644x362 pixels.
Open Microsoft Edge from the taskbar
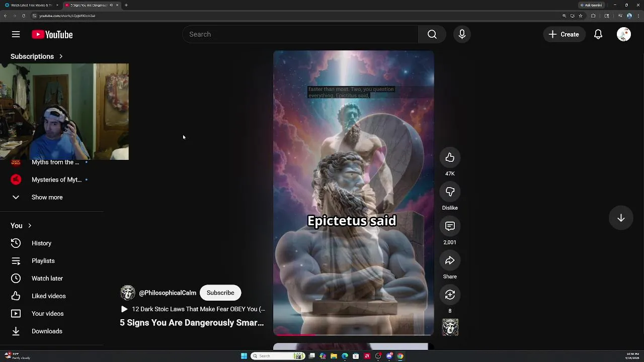click(345, 356)
